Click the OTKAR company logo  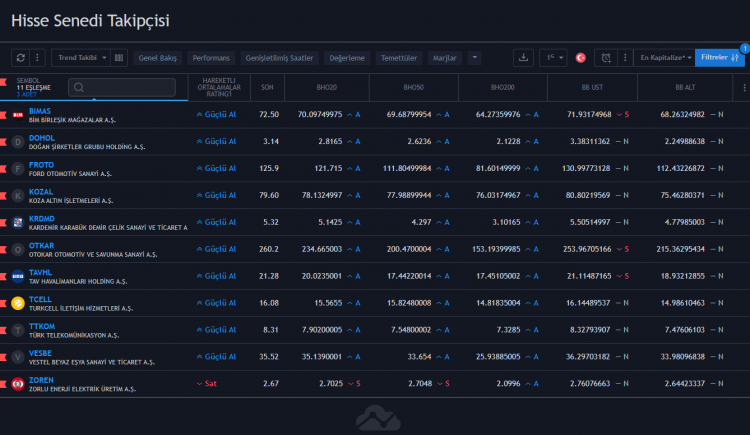[x=18, y=249]
